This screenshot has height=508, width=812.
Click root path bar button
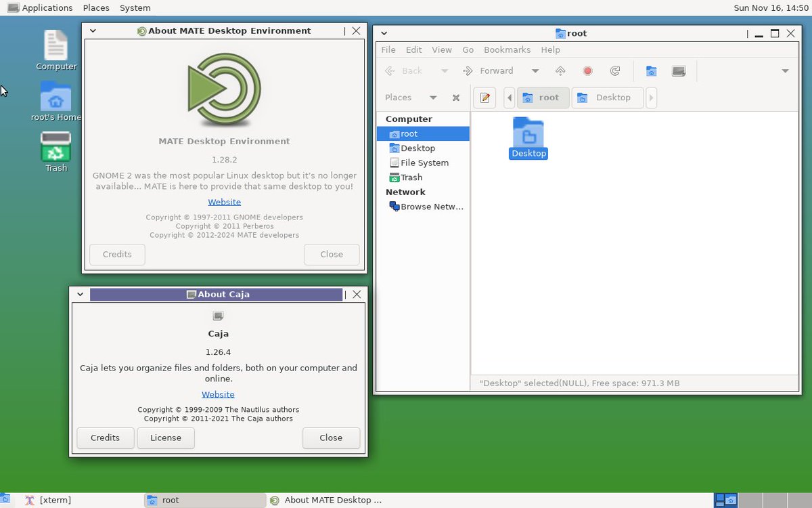(543, 98)
